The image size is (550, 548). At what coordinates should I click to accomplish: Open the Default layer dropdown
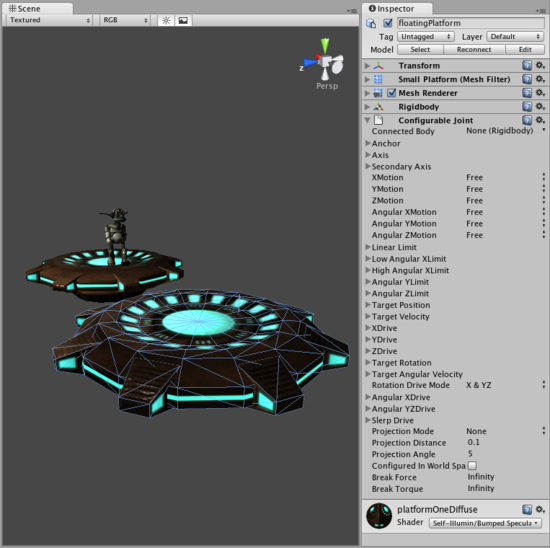pos(515,36)
